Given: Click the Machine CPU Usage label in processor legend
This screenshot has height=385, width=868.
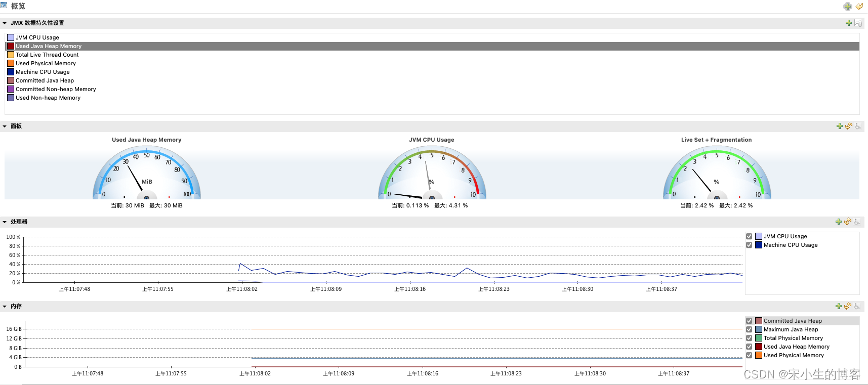Looking at the screenshot, I should click(791, 245).
